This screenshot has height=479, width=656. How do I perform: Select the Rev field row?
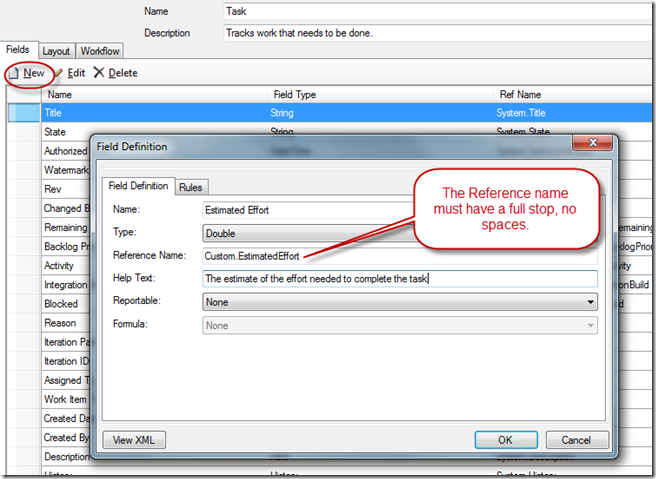(53, 189)
